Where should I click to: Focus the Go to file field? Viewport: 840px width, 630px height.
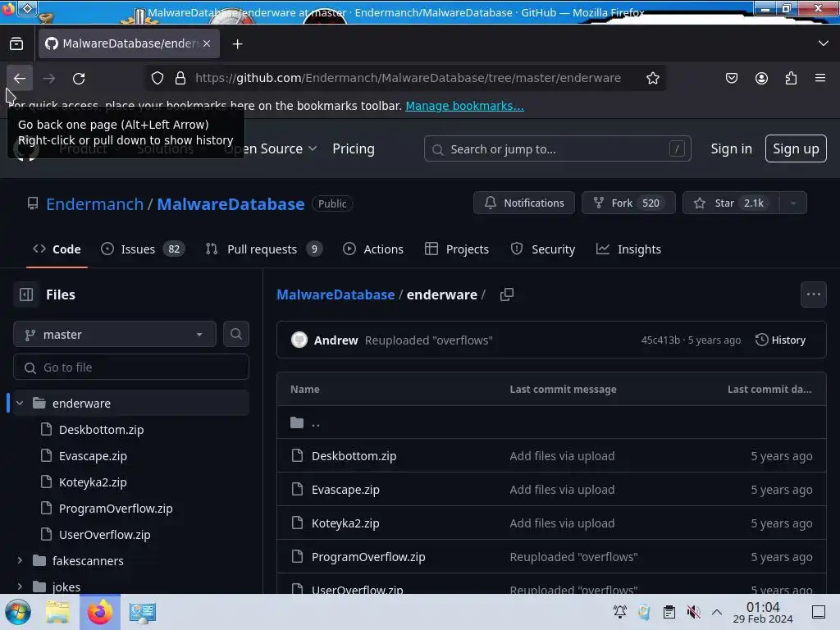(131, 367)
